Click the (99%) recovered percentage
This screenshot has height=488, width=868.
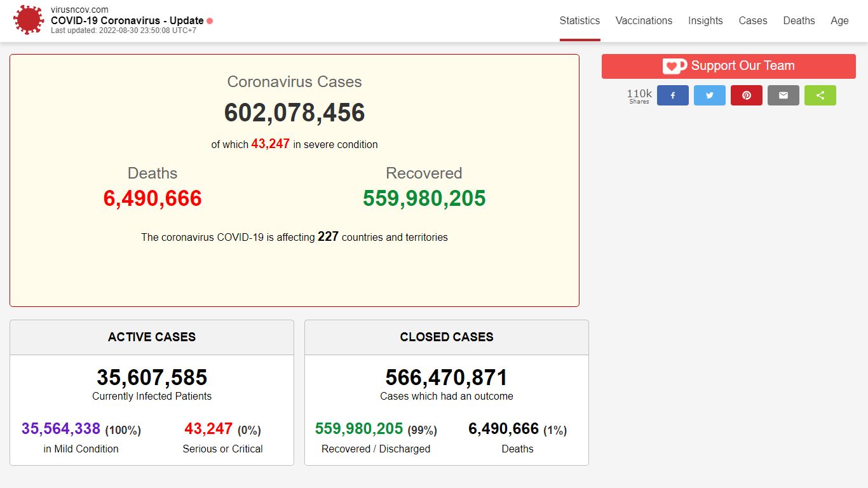coord(423,430)
